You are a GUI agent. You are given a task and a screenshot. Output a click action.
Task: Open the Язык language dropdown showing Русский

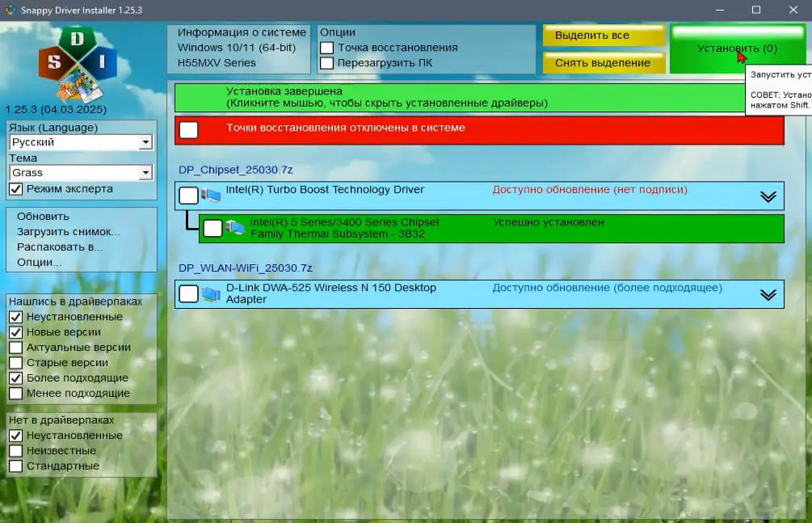pyautogui.click(x=82, y=142)
